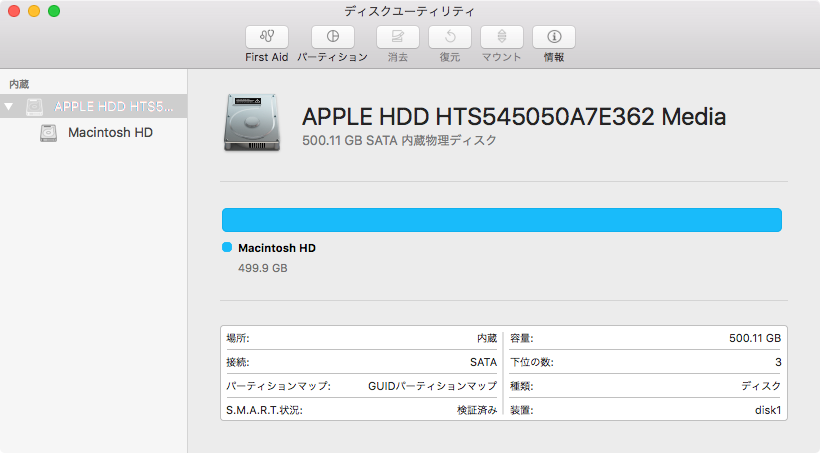Screen dimensions: 820x453
Task: Click the パーティションマップ label
Action: (x=278, y=386)
